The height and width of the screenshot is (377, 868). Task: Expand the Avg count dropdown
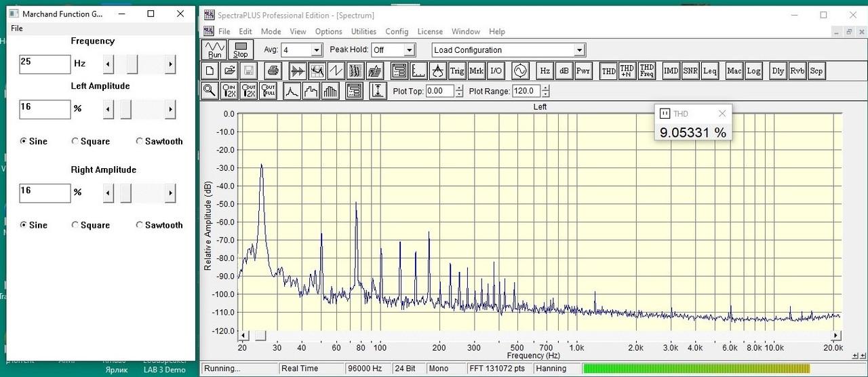(x=316, y=50)
